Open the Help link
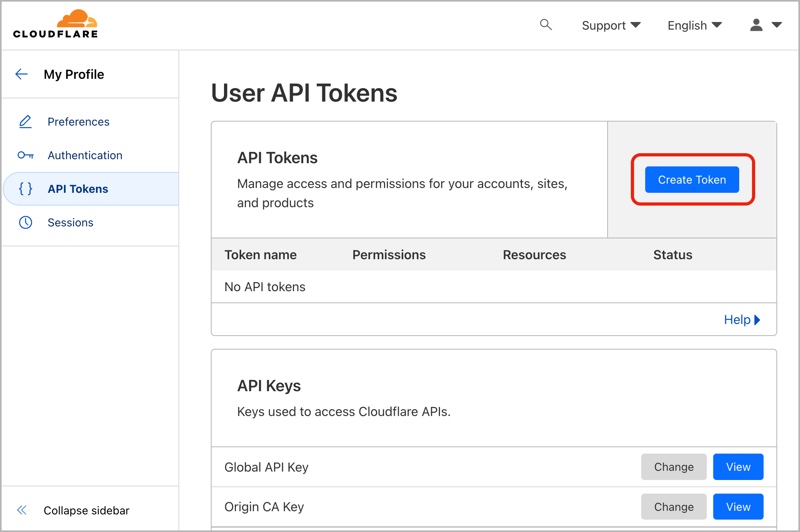The height and width of the screenshot is (532, 800). (x=742, y=320)
